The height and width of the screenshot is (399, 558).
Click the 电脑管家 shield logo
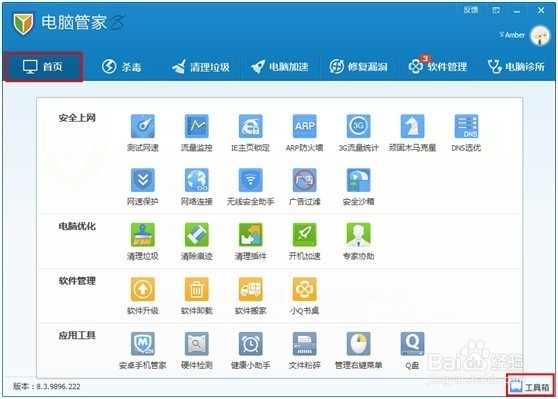(23, 24)
